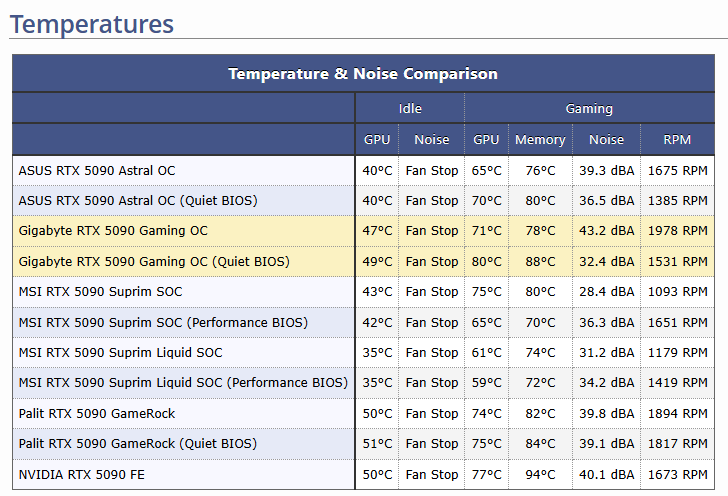Click the MSI RTX 5090 Suprim Liquid SOC label
728x496 pixels.
[121, 352]
